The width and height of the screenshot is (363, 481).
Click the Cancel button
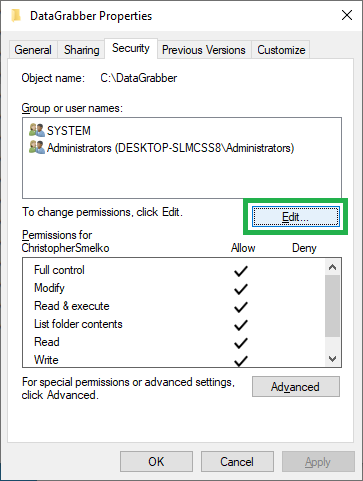click(237, 462)
